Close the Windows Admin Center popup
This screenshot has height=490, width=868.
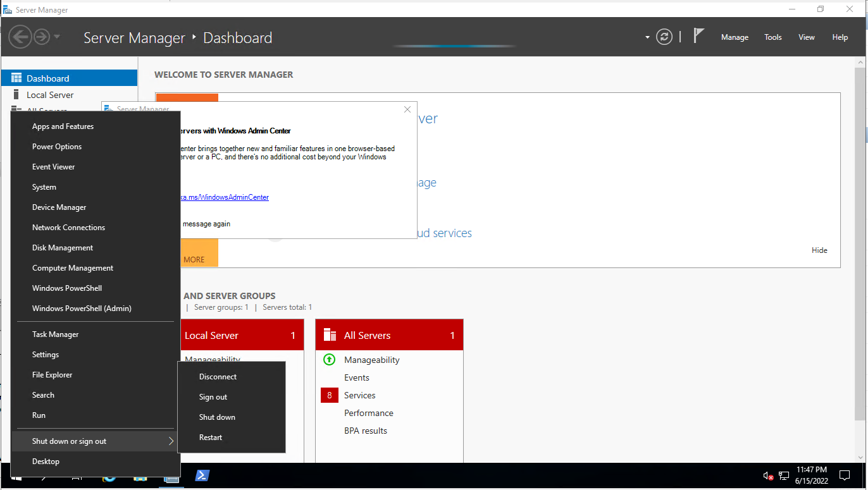click(407, 109)
